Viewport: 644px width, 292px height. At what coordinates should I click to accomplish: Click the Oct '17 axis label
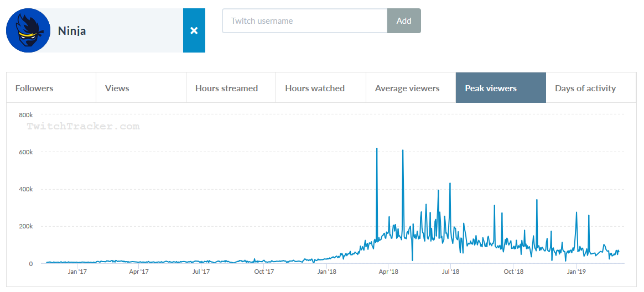click(264, 272)
